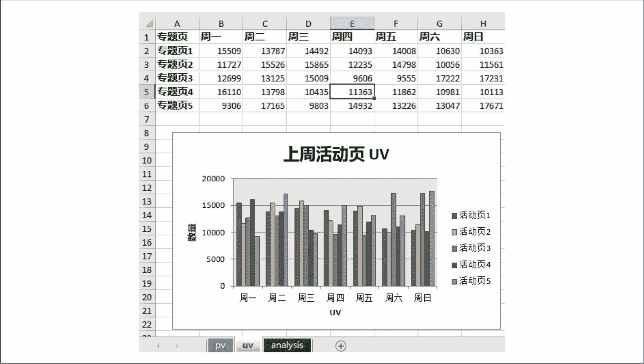Select column E header
The image size is (644, 364).
pos(352,24)
